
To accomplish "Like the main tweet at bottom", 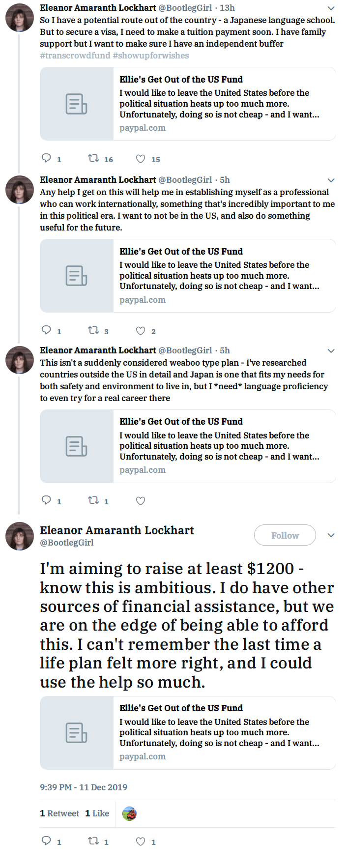I will pos(141,841).
